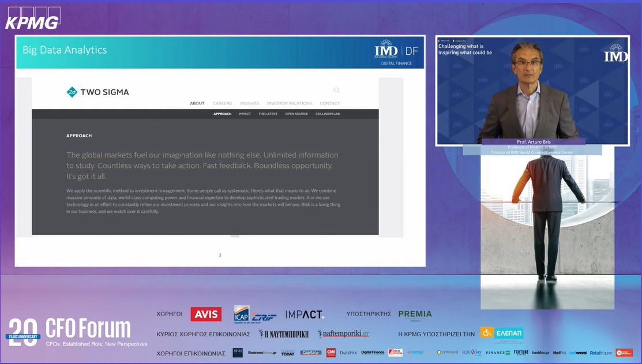Click the PREMIA supporter logo

click(415, 314)
